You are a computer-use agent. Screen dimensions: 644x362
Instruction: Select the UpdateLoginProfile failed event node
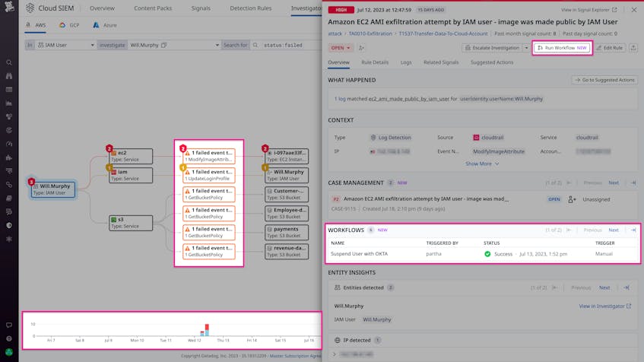point(209,175)
